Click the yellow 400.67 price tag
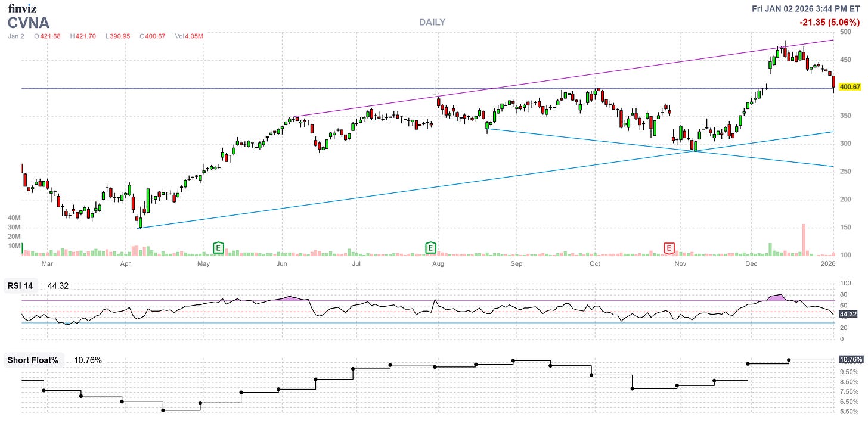The width and height of the screenshot is (868, 423). pos(850,87)
